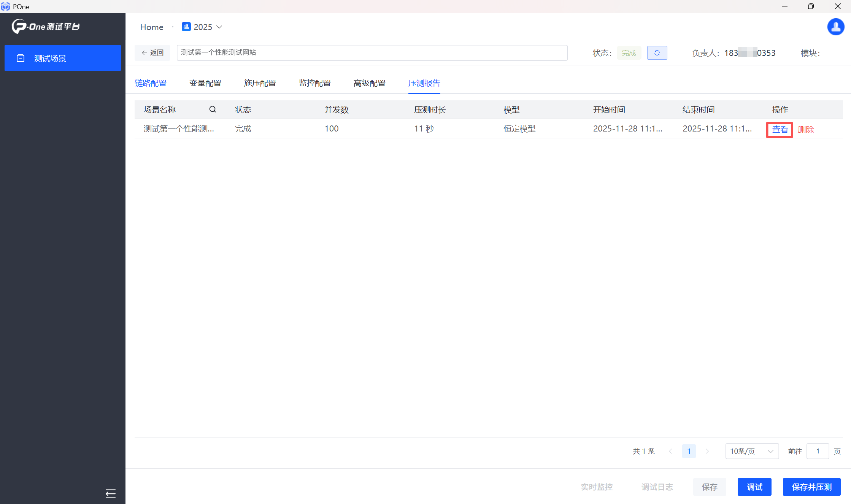Image resolution: width=851 pixels, height=504 pixels.
Task: Click the search icon beside 场景名称
Action: [x=213, y=109]
